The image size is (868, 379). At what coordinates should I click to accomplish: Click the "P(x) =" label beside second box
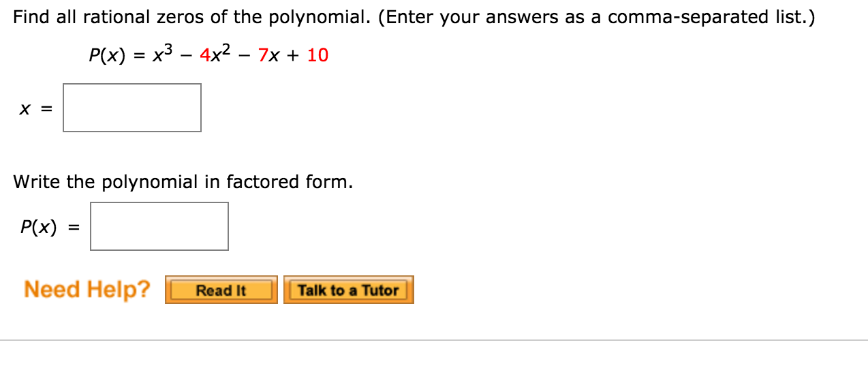(x=48, y=227)
